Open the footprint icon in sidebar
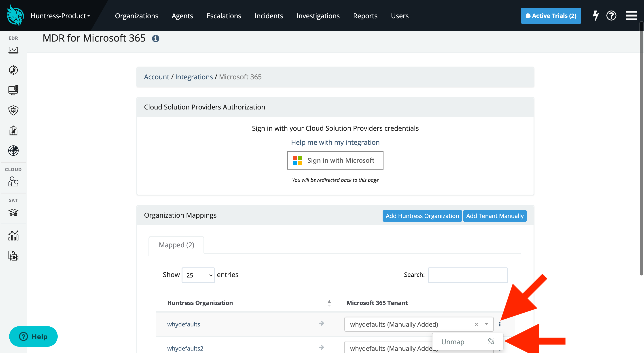 point(13,70)
